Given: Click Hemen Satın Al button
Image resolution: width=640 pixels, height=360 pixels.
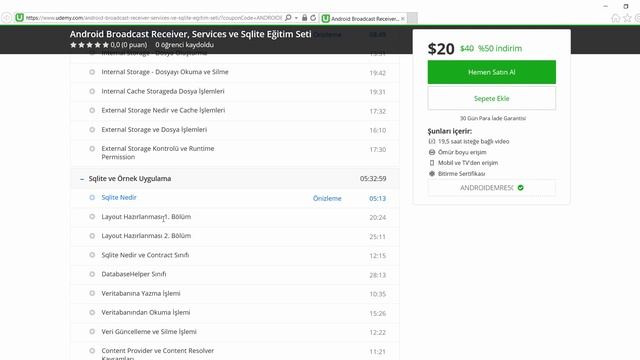Looking at the screenshot, I should [491, 72].
